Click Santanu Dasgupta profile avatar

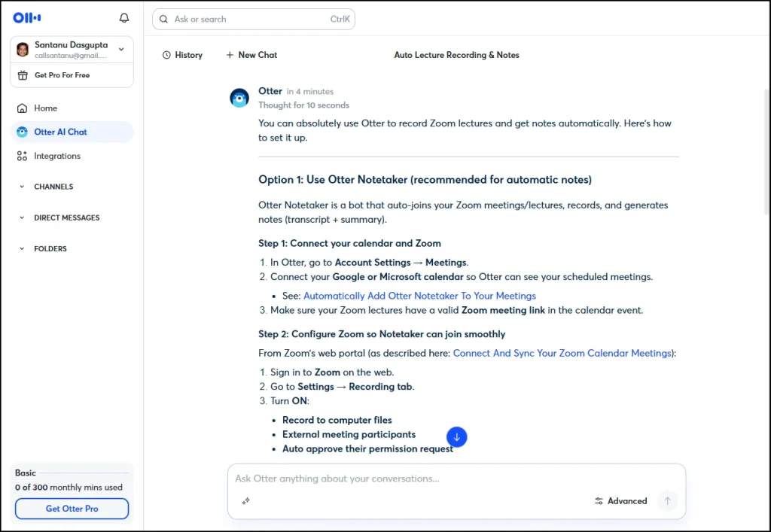[x=23, y=50]
